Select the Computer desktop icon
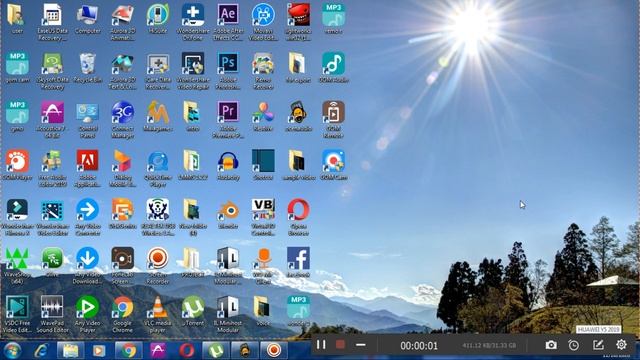Screen dimensions: 640x360 click(x=87, y=19)
